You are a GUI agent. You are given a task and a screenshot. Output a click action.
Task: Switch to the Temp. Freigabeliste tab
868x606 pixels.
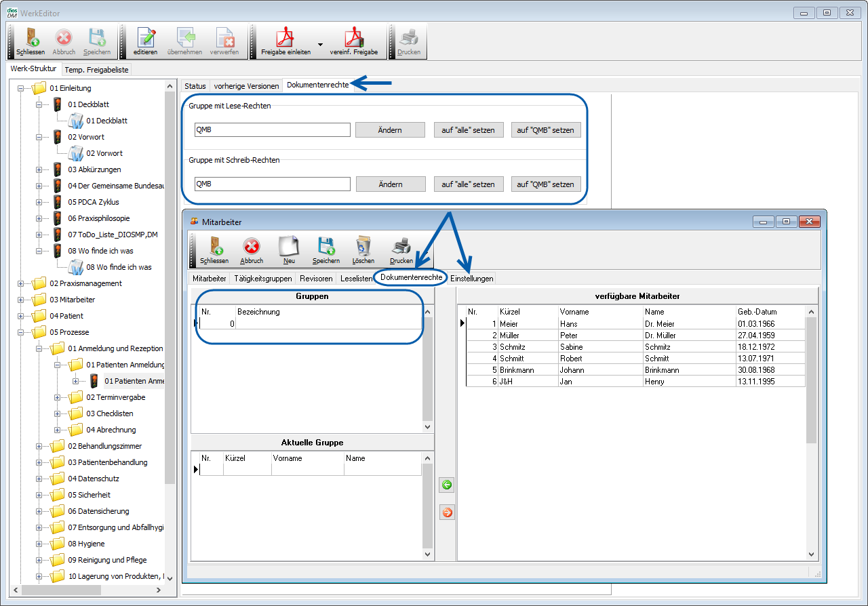click(x=96, y=70)
